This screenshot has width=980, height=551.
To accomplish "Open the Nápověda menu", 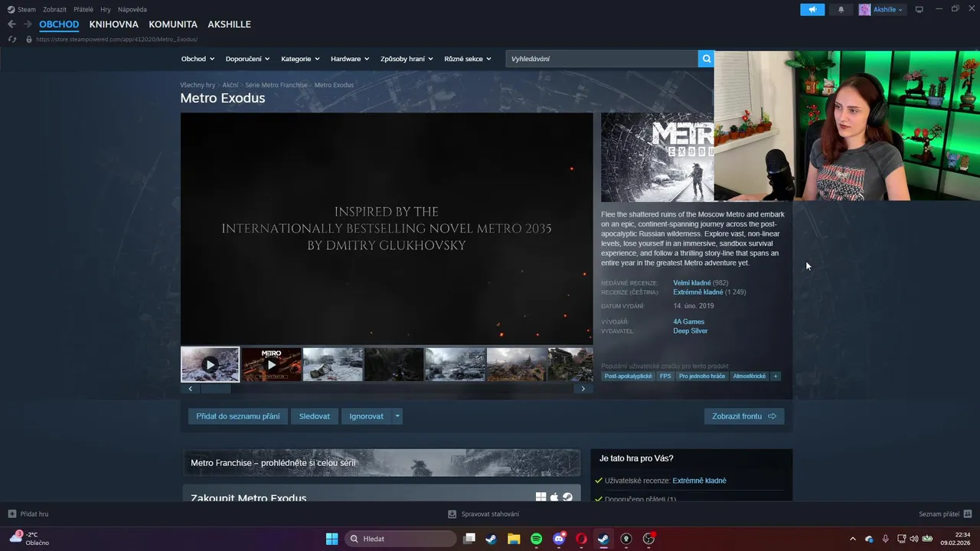I will point(132,9).
